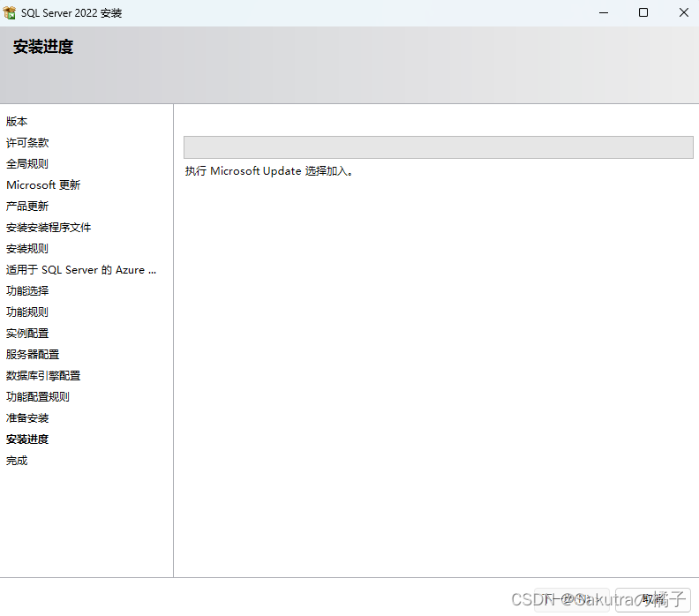Click the 安装进度 page heading

[43, 47]
